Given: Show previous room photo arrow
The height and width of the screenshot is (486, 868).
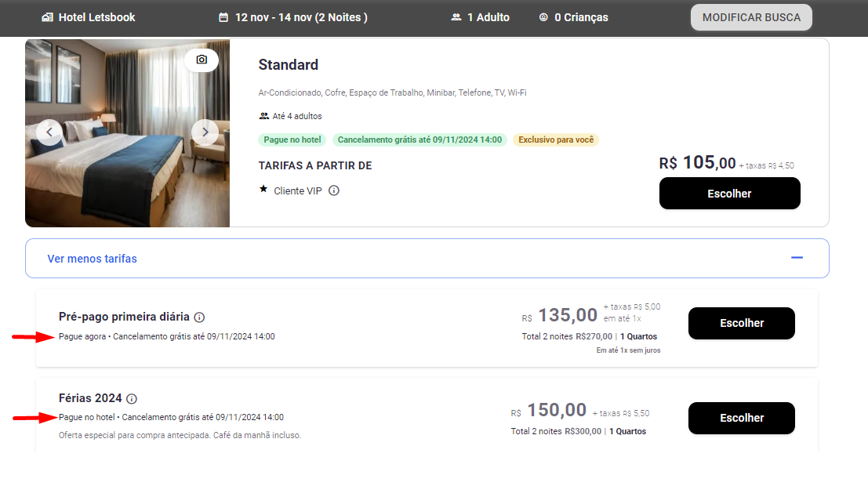Looking at the screenshot, I should tap(49, 132).
